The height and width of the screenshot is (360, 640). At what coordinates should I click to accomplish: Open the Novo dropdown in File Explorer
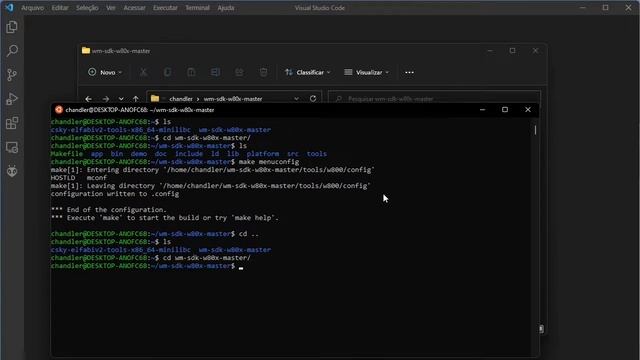pos(105,72)
